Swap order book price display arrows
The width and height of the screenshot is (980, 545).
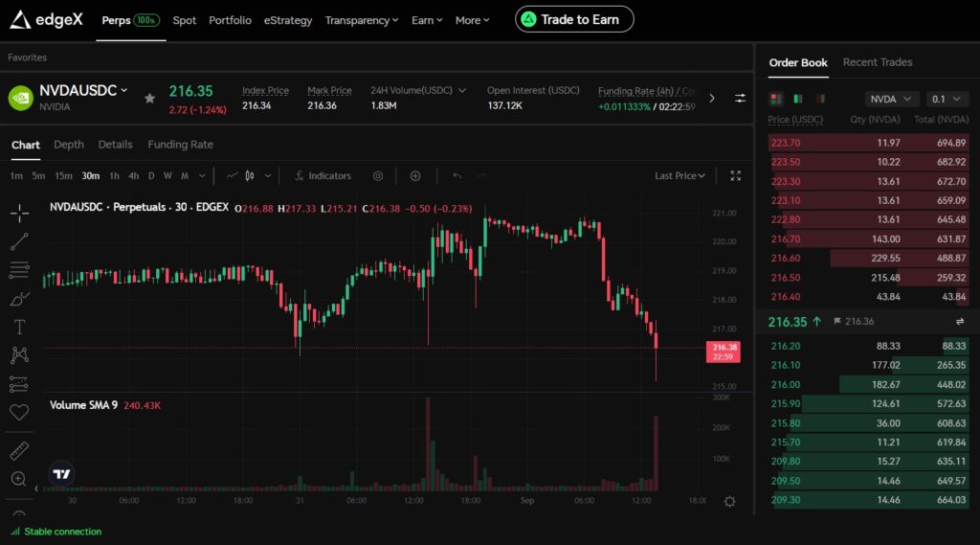tap(959, 321)
